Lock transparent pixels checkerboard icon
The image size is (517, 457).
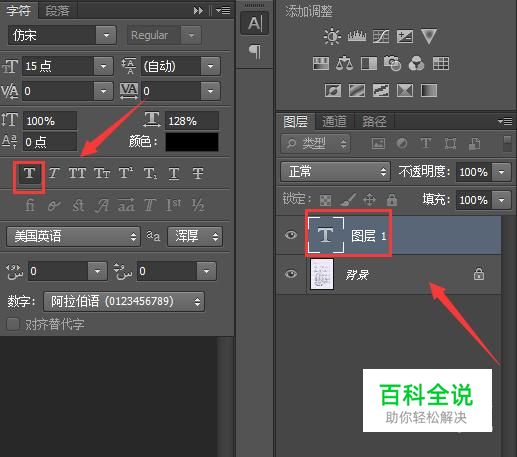pos(325,200)
